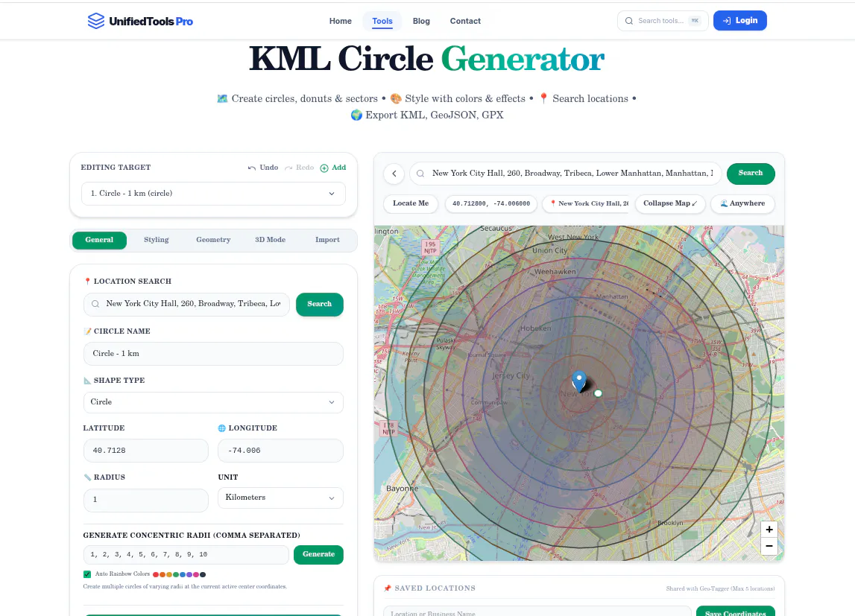855x616 pixels.
Task: Click the Save Coordinates button
Action: tap(735, 611)
